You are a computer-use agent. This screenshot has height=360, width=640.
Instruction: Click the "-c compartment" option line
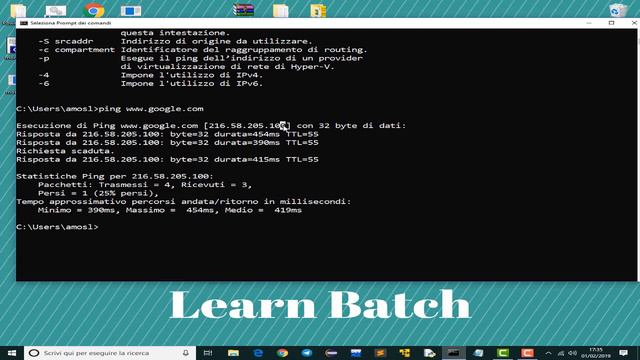(x=203, y=50)
